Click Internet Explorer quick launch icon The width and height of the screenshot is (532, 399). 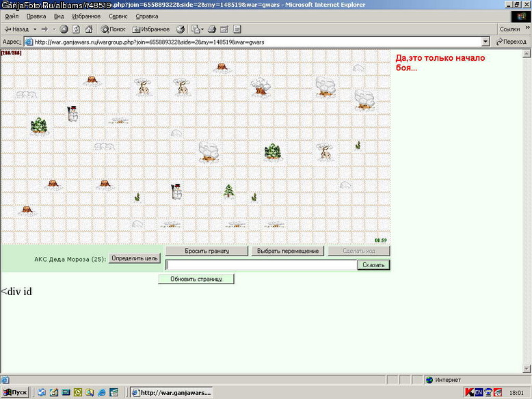pos(101,393)
